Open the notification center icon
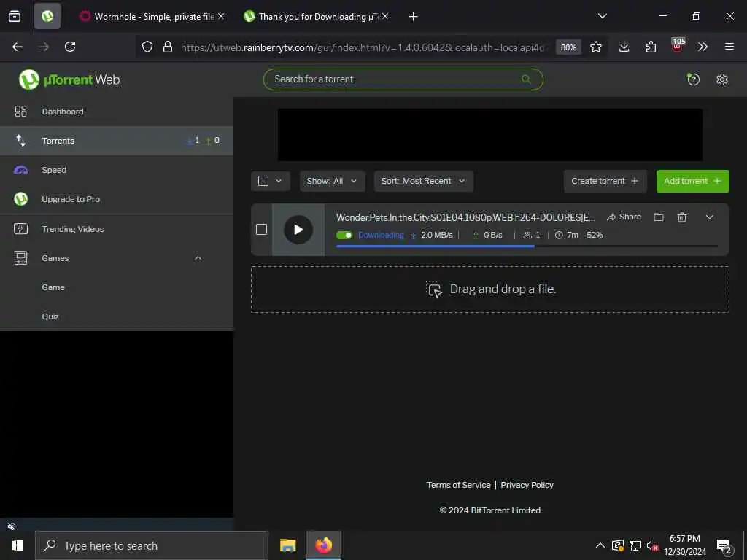This screenshot has height=560, width=747. tap(724, 546)
